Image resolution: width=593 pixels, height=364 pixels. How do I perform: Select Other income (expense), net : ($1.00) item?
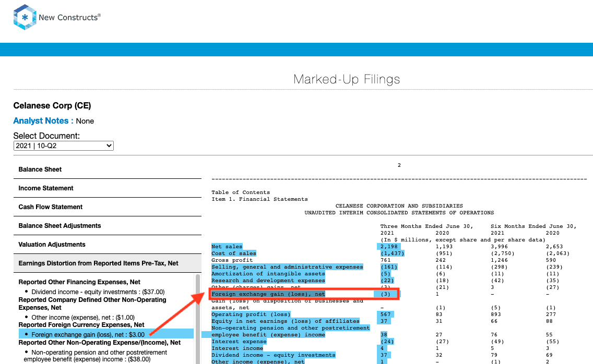[x=83, y=318]
